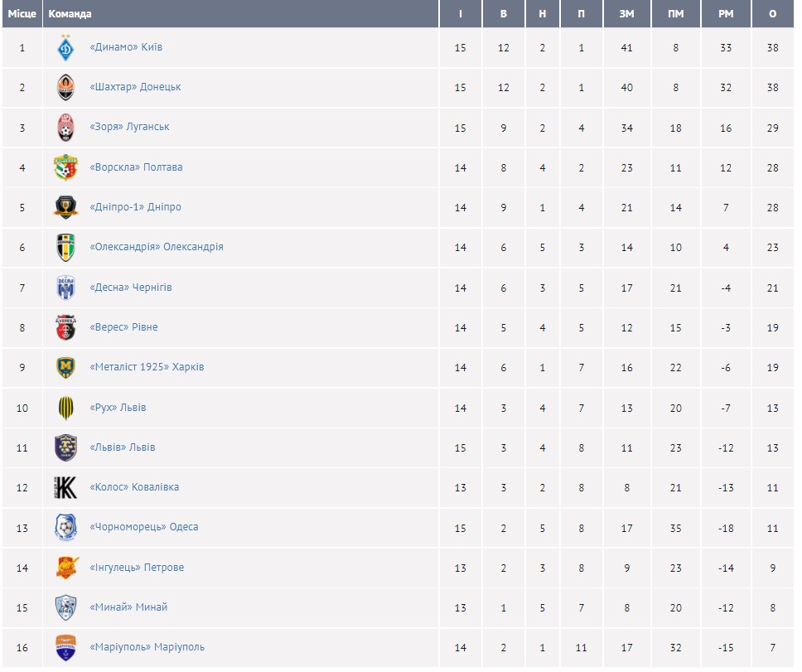802x672 pixels.
Task: Click the Desna Chernihiv blue logo
Action: point(65,288)
